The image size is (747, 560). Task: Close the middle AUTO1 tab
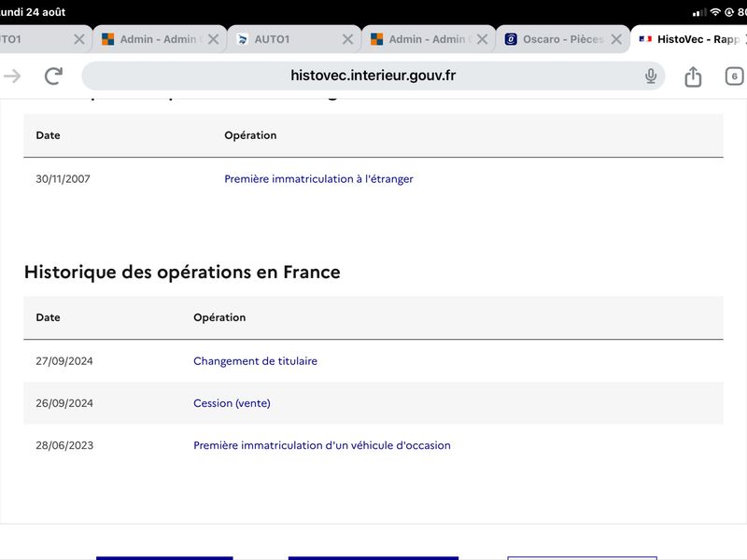tap(347, 39)
